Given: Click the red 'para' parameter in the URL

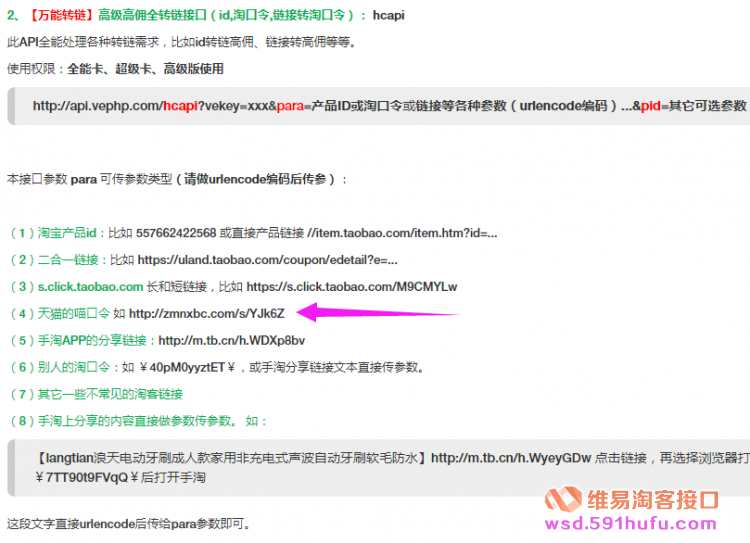Looking at the screenshot, I should pos(290,106).
